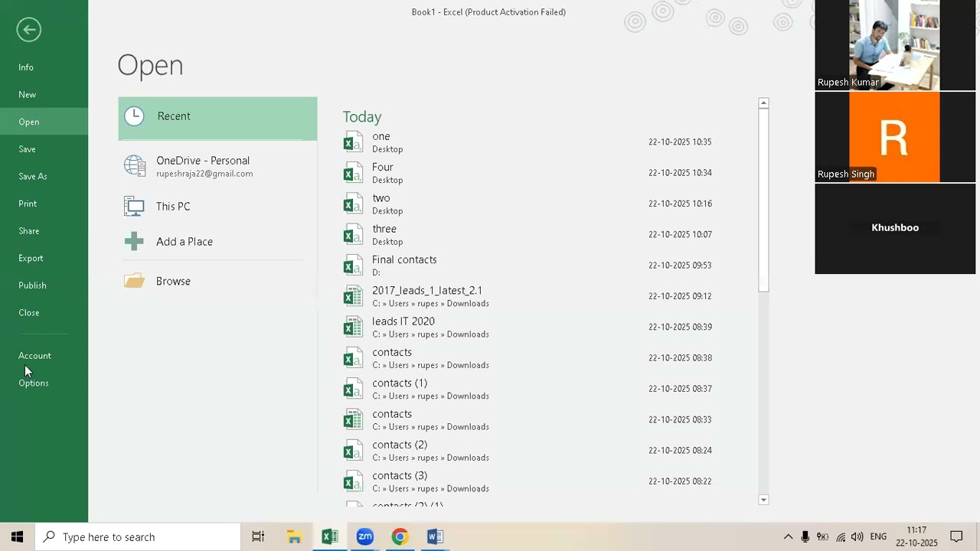Screen dimensions: 980x551
Task: Open File Explorer from the taskbar
Action: [x=294, y=537]
